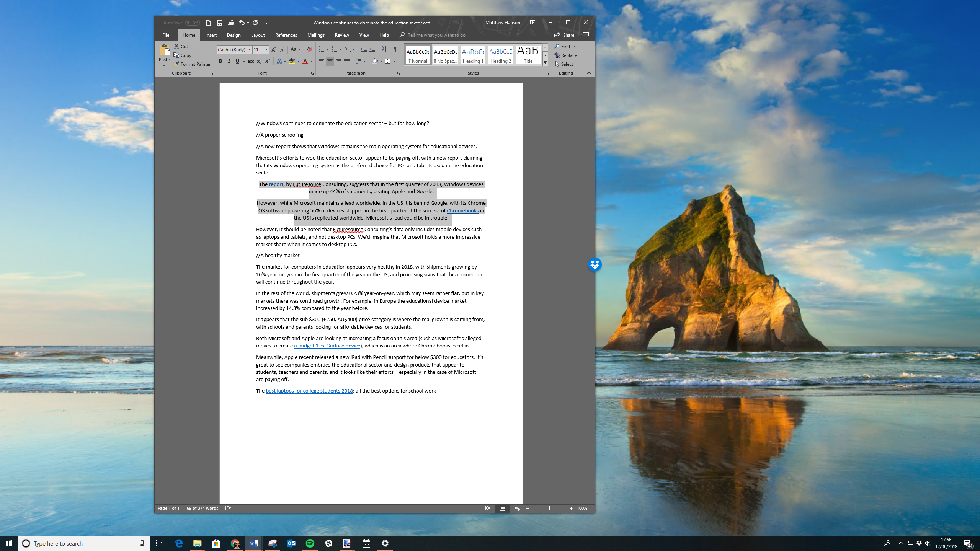980x551 pixels.
Task: Check the word count in status bar
Action: [201, 508]
